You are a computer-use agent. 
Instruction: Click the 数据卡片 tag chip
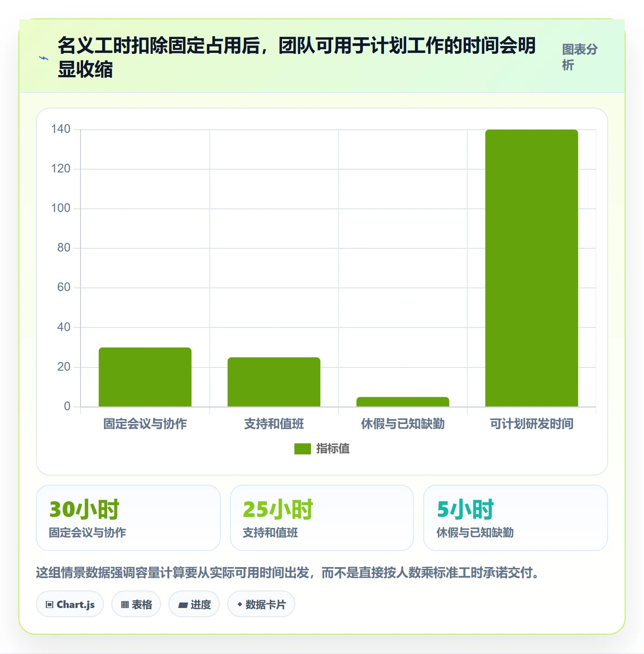[x=261, y=604]
